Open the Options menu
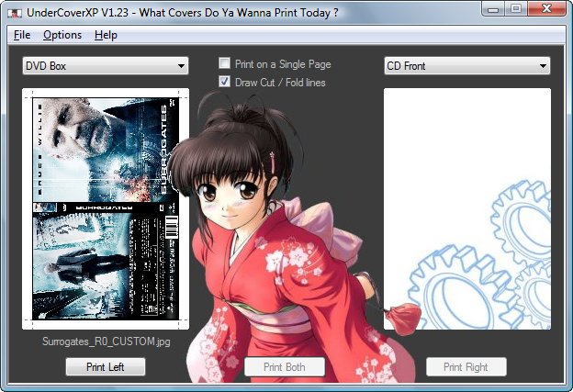 tap(62, 35)
